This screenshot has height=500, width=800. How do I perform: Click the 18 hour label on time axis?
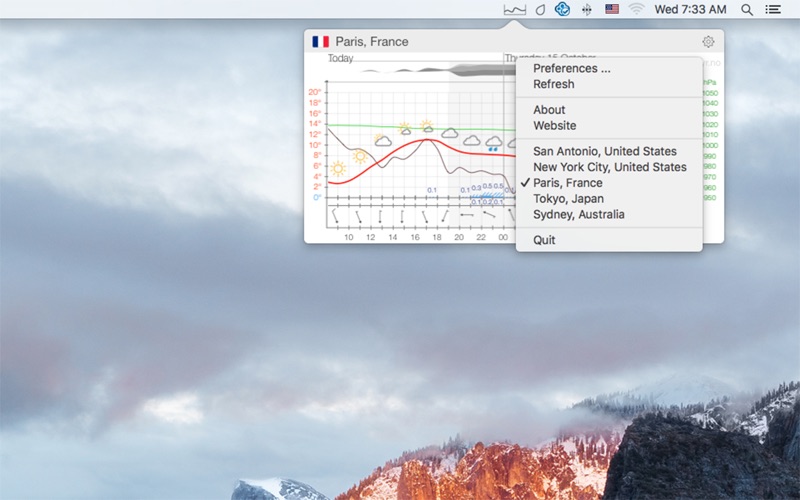pos(437,237)
